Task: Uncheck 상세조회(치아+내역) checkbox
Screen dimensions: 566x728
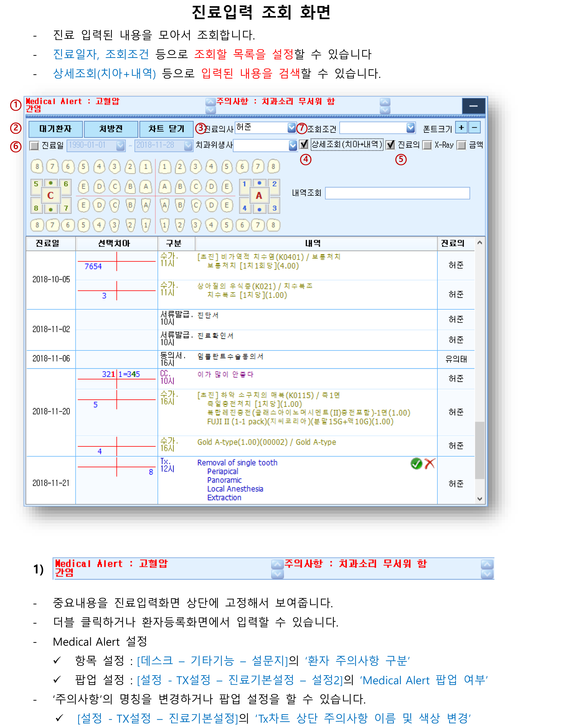Action: point(303,144)
